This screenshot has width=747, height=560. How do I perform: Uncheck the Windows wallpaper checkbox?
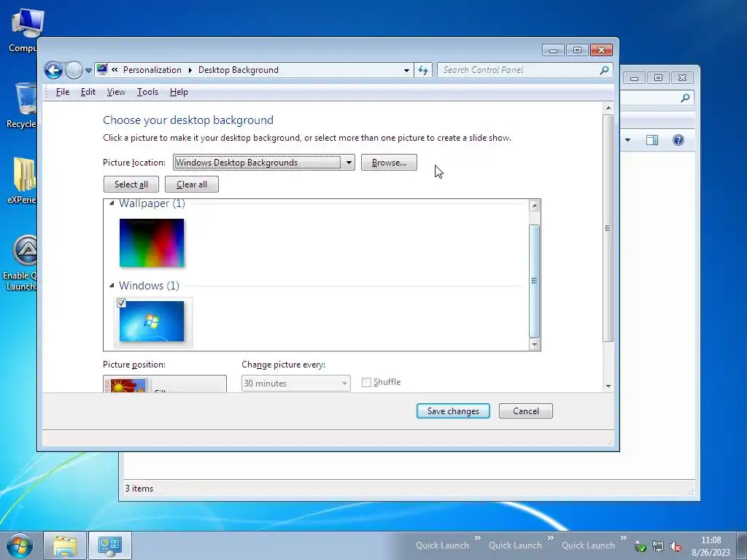click(122, 303)
